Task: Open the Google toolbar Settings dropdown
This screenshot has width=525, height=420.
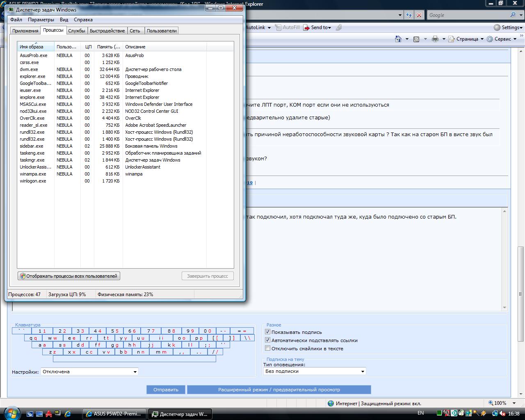Action: tap(508, 27)
